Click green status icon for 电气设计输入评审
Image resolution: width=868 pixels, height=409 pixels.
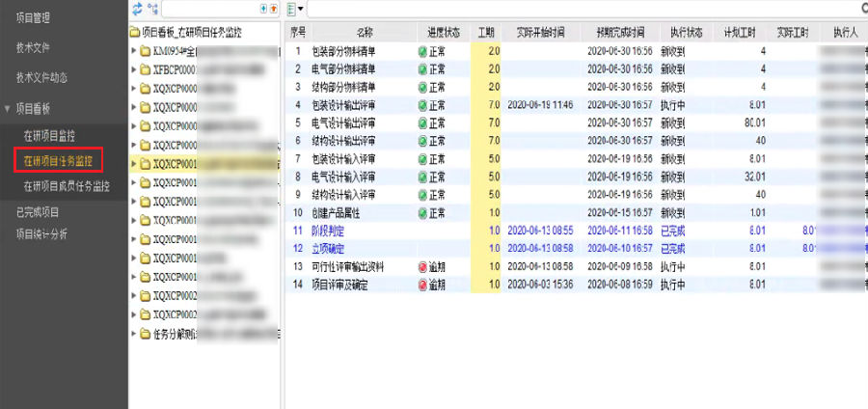point(422,177)
